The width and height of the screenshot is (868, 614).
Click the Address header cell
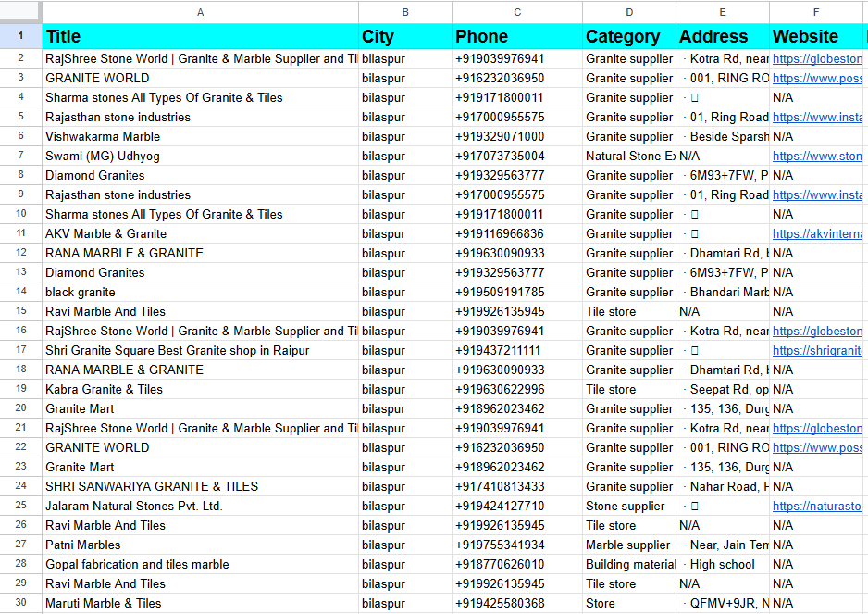tap(723, 36)
